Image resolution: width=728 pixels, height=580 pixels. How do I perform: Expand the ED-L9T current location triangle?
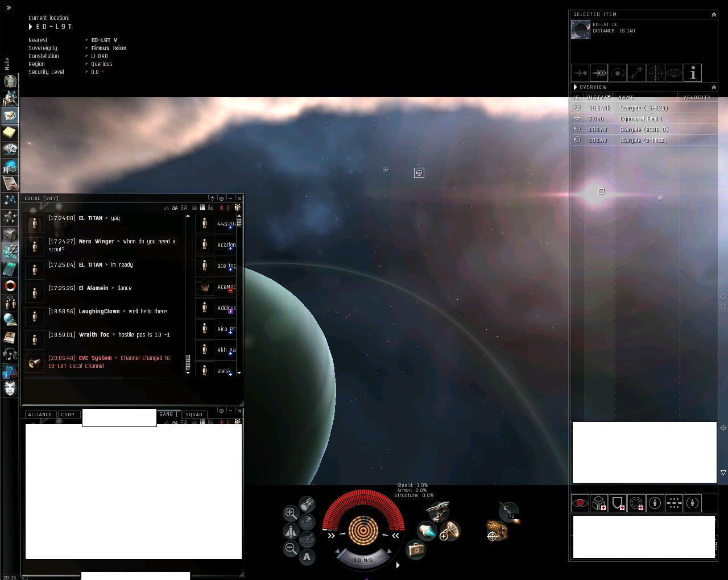pyautogui.click(x=31, y=27)
